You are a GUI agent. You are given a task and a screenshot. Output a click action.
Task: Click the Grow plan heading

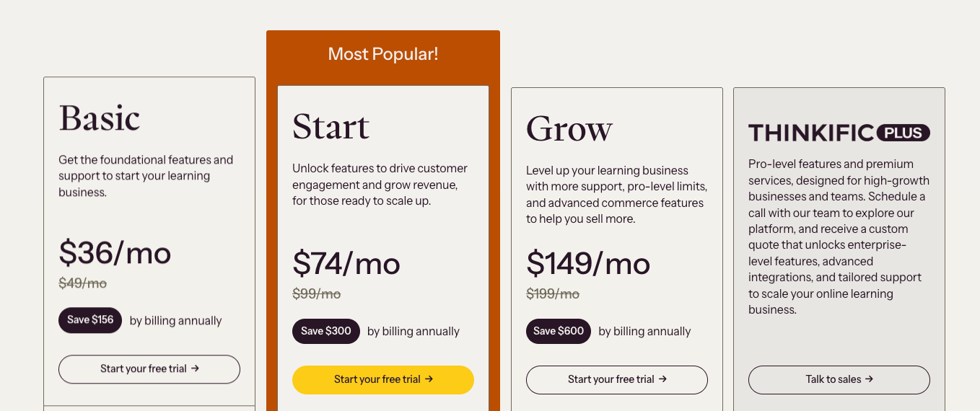coord(569,129)
